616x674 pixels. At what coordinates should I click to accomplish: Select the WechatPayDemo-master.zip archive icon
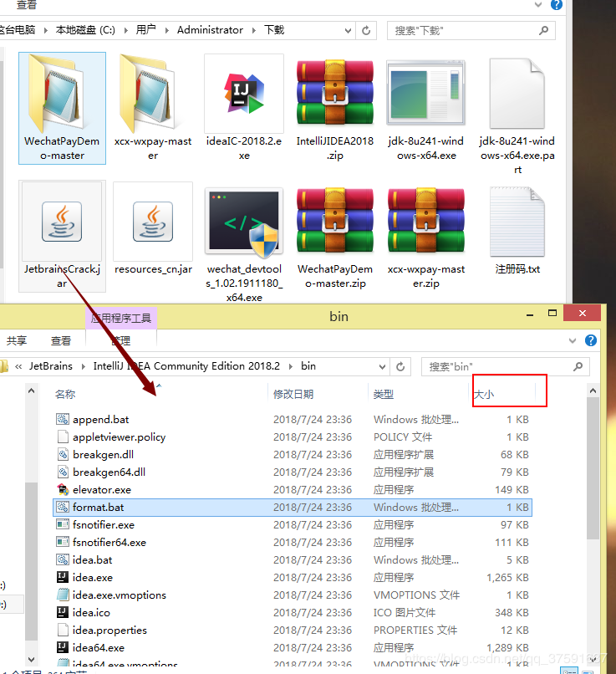click(335, 220)
